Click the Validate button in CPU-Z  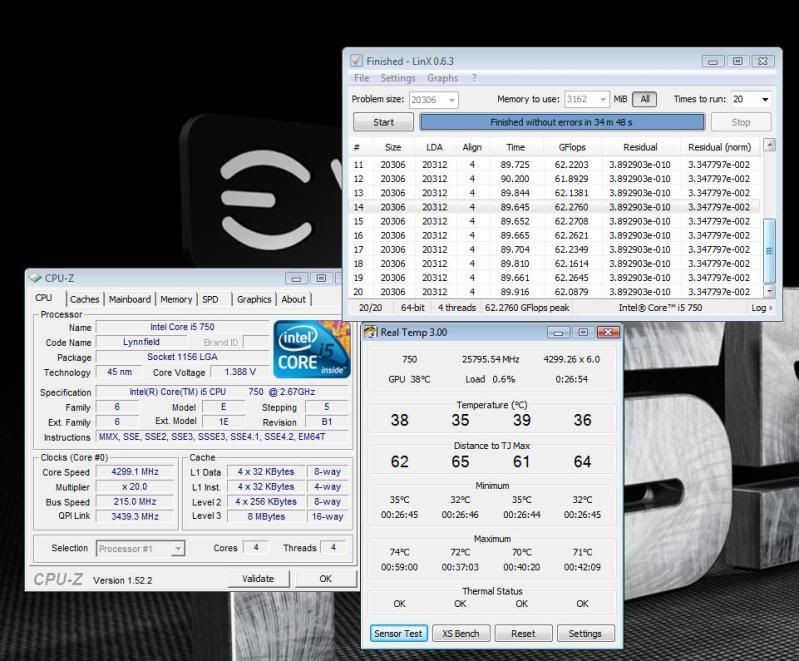tap(258, 579)
